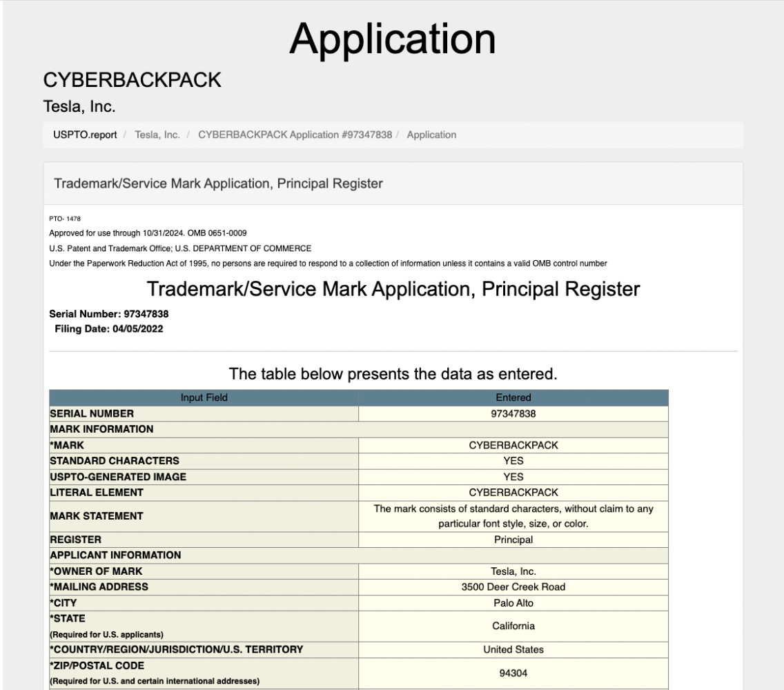Viewport: 784px width, 690px height.
Task: Open the USPTO.report breadcrumb link
Action: [85, 135]
